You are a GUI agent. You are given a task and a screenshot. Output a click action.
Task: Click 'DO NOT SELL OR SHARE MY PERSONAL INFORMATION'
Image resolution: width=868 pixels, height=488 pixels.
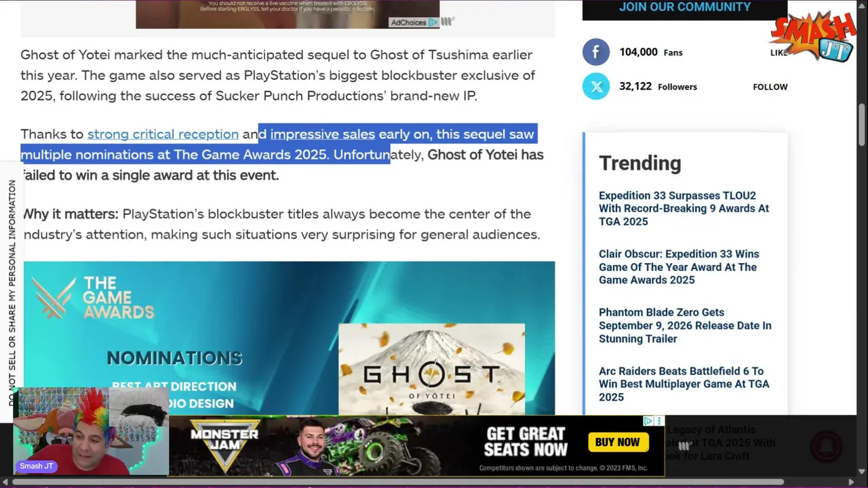click(x=12, y=293)
